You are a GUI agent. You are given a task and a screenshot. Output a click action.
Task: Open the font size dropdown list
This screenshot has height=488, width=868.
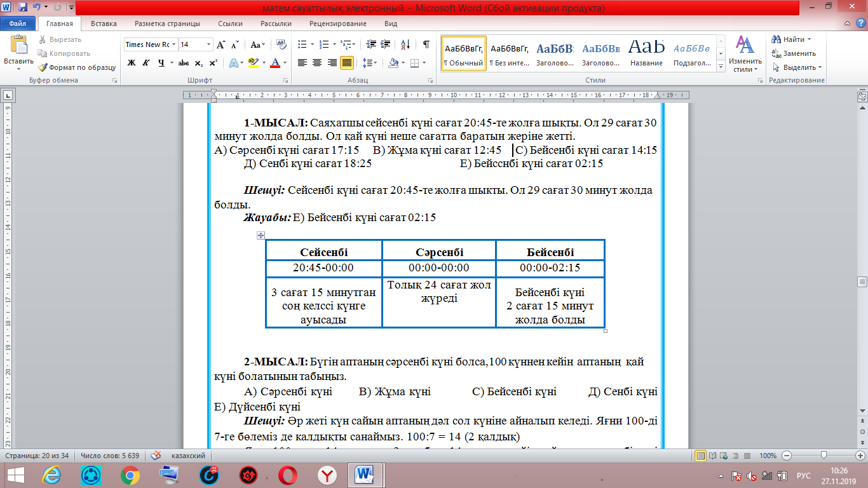click(x=209, y=44)
